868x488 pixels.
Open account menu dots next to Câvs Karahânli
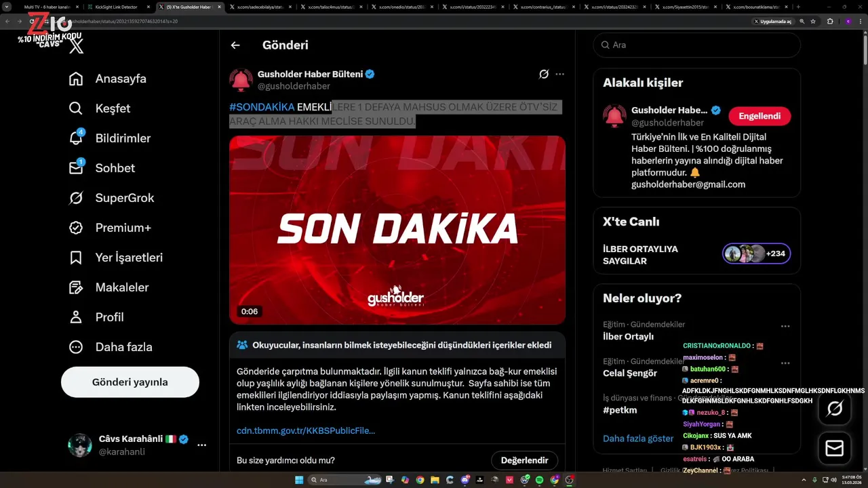(x=201, y=445)
